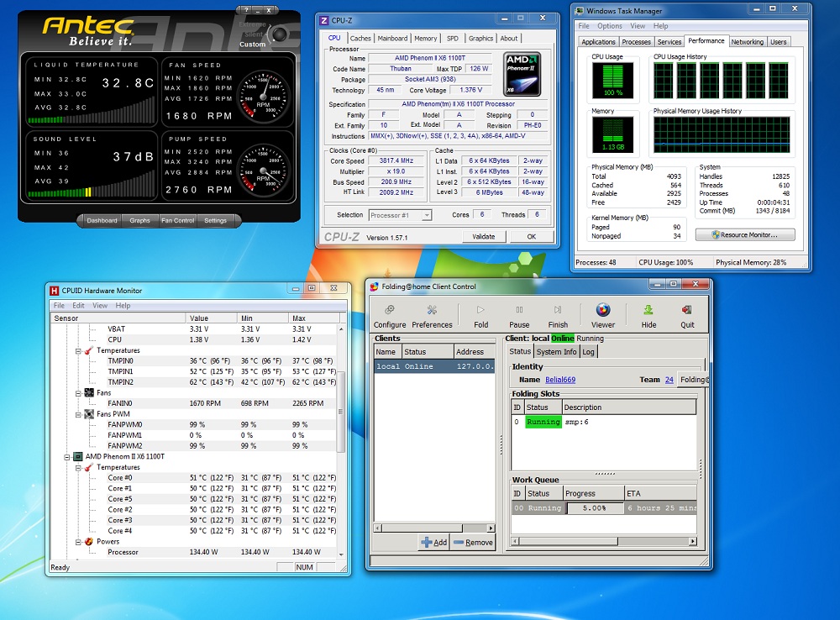The height and width of the screenshot is (620, 840).
Task: Click the AMD Phenom II logo in CPU-Z
Action: coord(522,74)
